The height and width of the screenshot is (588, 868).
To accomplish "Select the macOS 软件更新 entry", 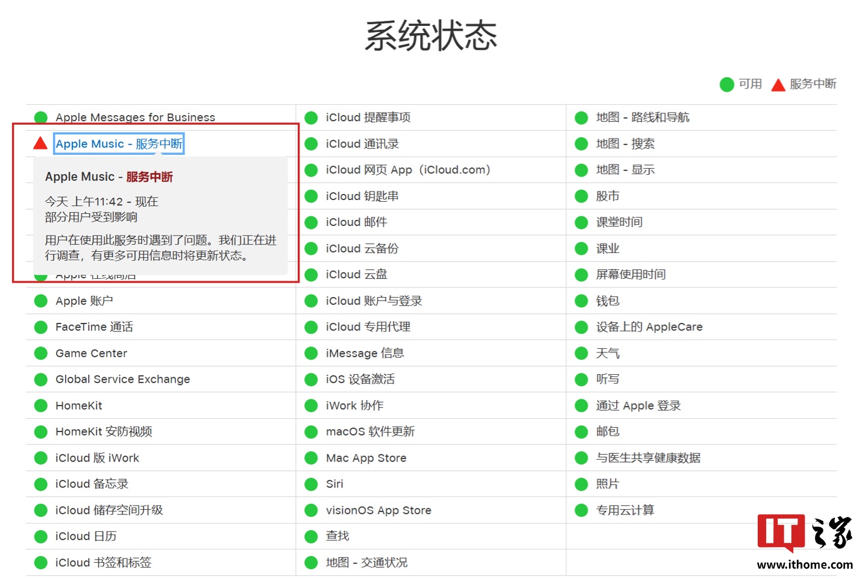I will point(370,432).
